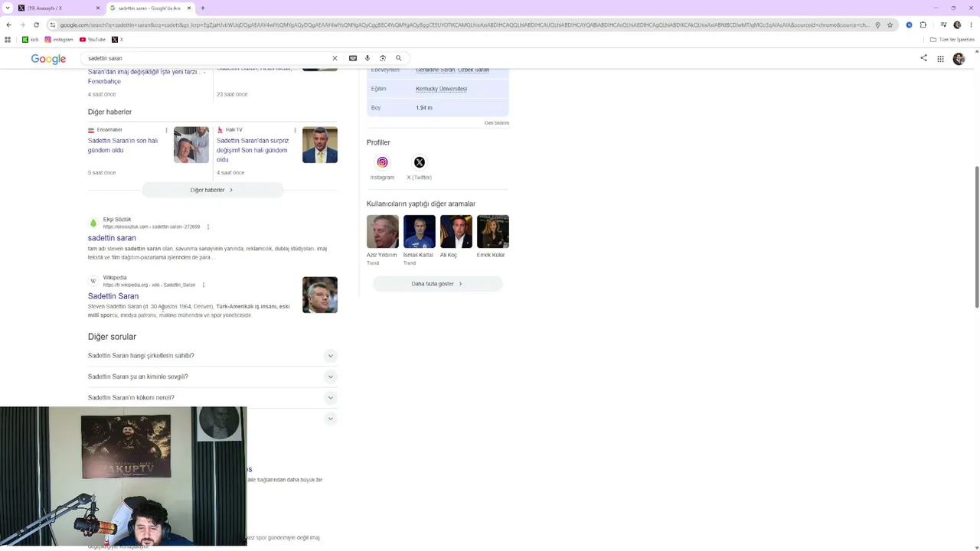Viewport: 980px width, 551px height.
Task: Open the Google account avatar
Action: coord(959,59)
